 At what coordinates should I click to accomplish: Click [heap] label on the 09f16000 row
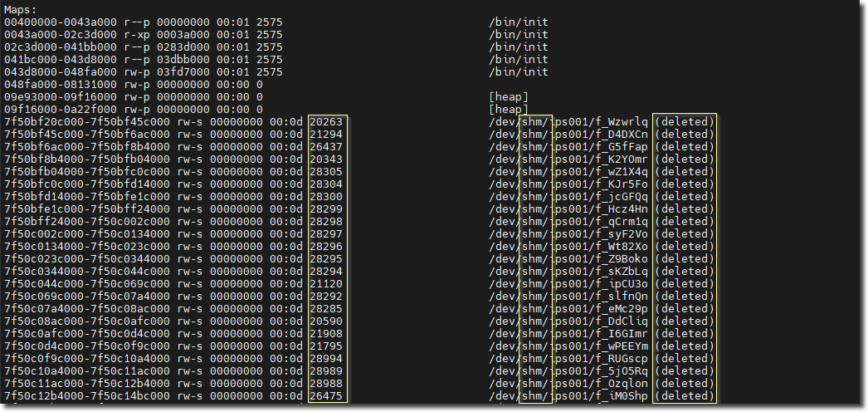tap(509, 110)
